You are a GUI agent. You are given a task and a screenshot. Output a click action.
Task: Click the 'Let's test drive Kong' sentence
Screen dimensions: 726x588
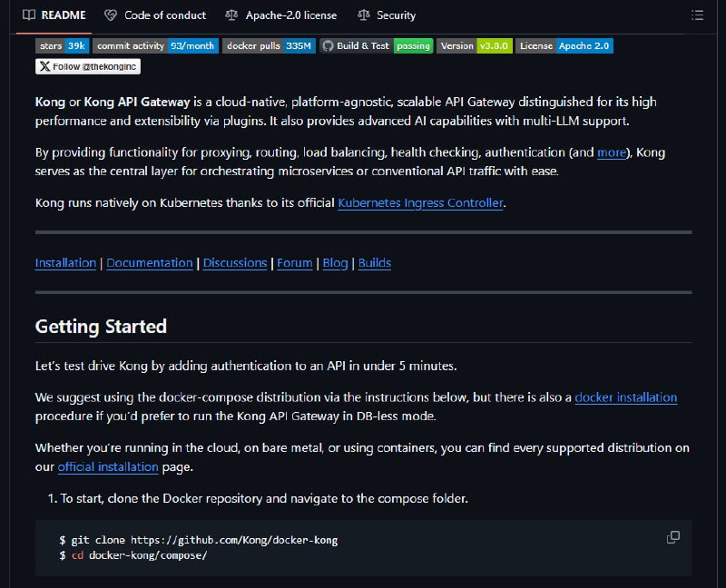[246, 367]
